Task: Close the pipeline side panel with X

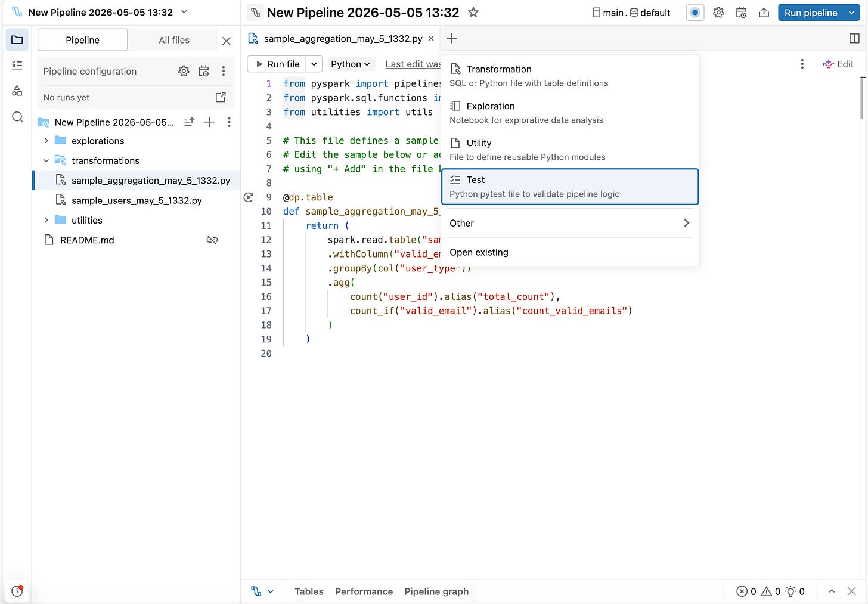Action: click(x=227, y=41)
